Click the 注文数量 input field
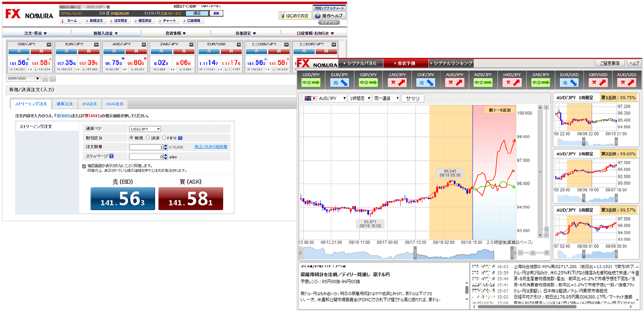644x312 pixels. 146,147
